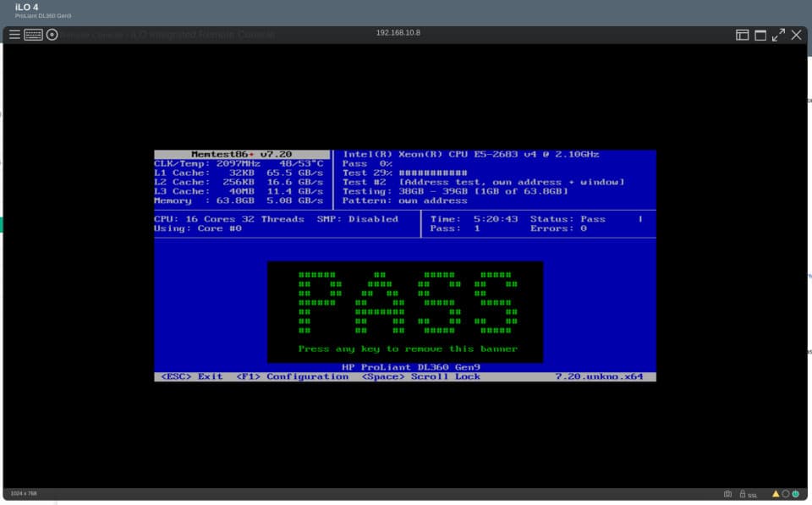The height and width of the screenshot is (505, 812).
Task: Click the 7.20.unkno.x64 version text
Action: (x=599, y=376)
